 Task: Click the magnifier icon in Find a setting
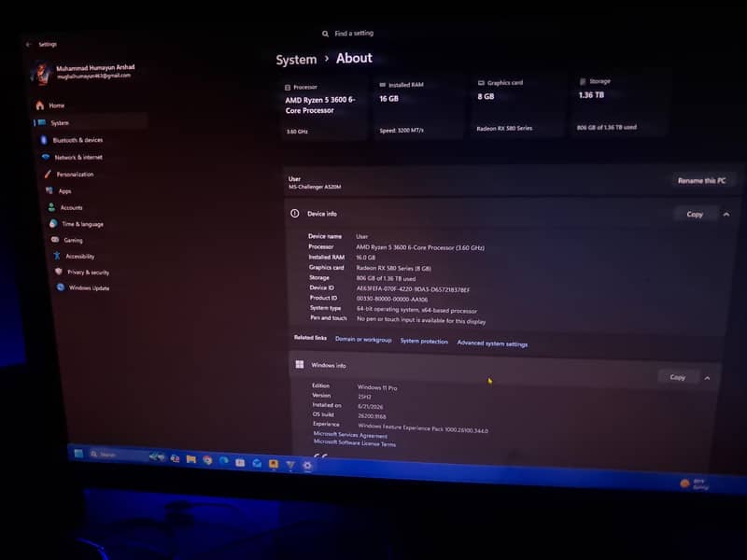325,34
